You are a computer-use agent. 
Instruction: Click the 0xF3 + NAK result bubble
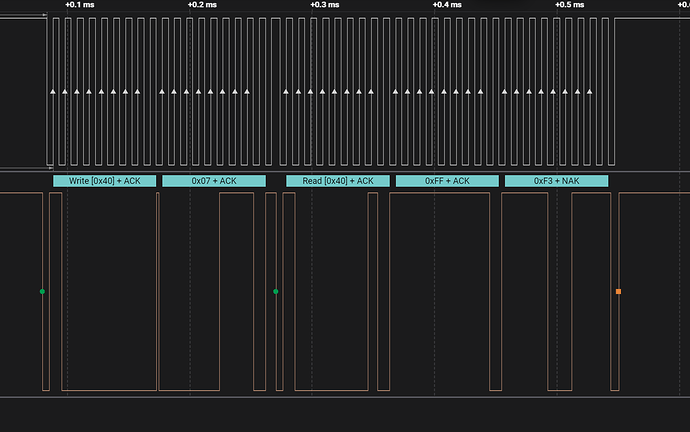556,181
